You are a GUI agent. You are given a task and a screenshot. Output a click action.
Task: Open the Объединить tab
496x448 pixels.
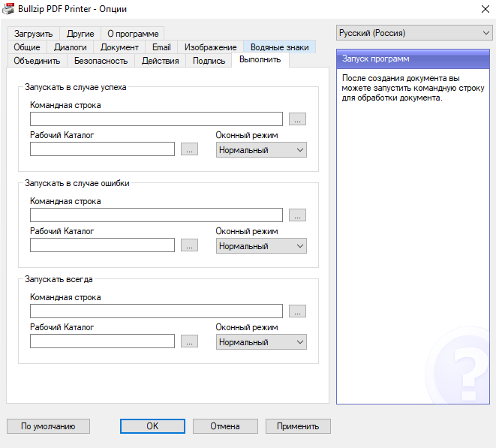pyautogui.click(x=37, y=61)
